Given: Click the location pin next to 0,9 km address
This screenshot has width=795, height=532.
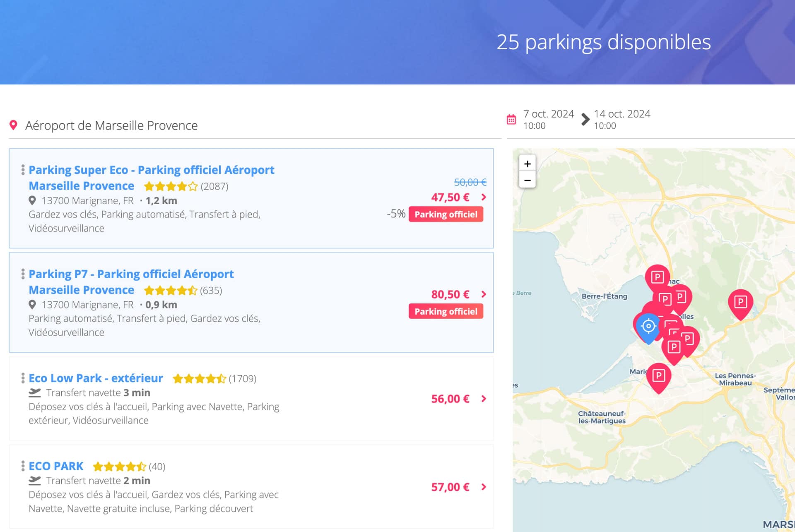Looking at the screenshot, I should [x=32, y=305].
